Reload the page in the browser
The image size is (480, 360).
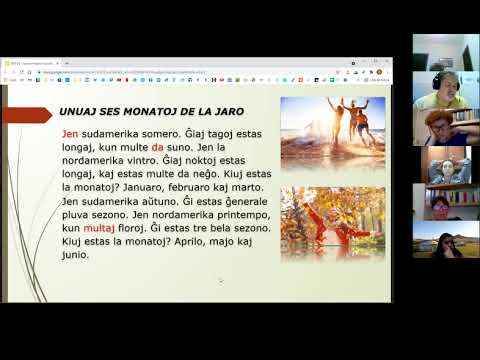22,72
